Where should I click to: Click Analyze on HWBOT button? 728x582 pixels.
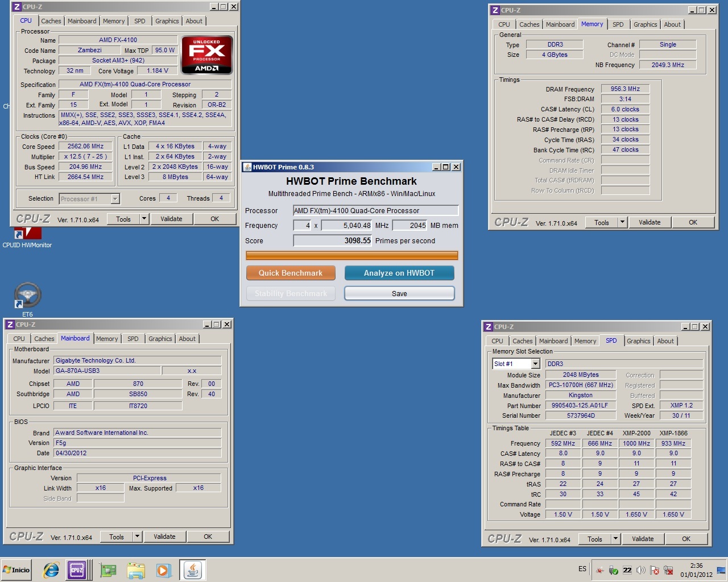[x=399, y=273]
